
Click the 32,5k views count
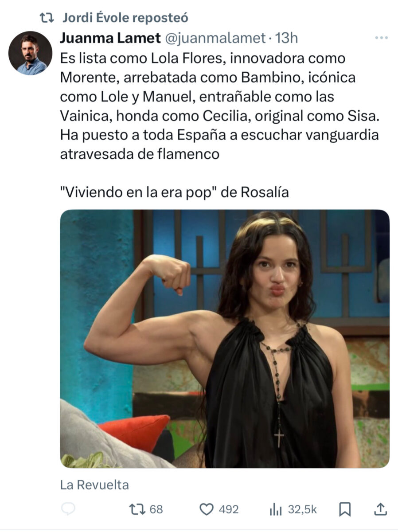click(303, 509)
